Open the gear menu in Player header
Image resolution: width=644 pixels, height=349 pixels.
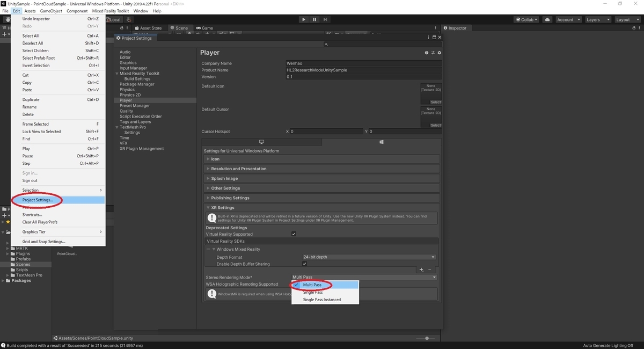pos(439,53)
